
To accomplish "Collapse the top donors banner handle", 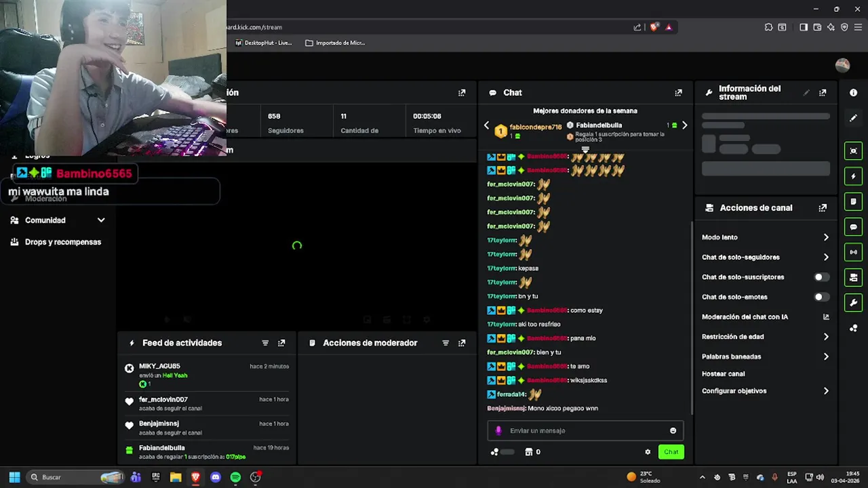I will [585, 148].
